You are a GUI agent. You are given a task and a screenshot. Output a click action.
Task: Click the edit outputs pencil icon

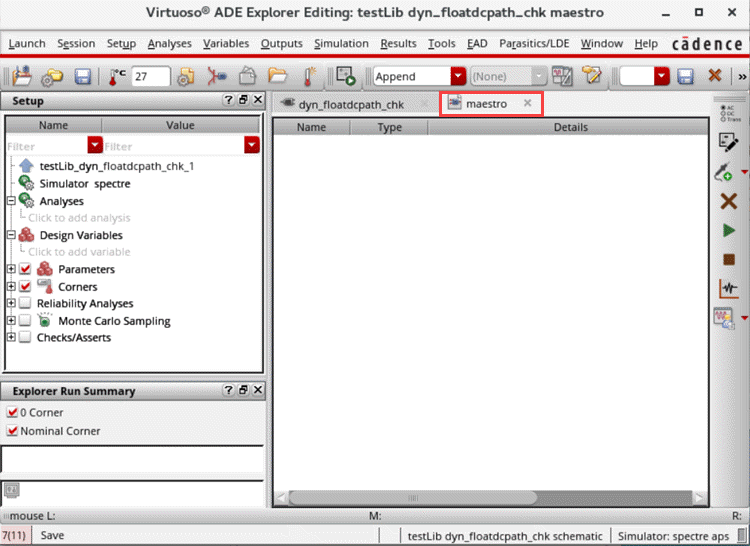pos(728,142)
